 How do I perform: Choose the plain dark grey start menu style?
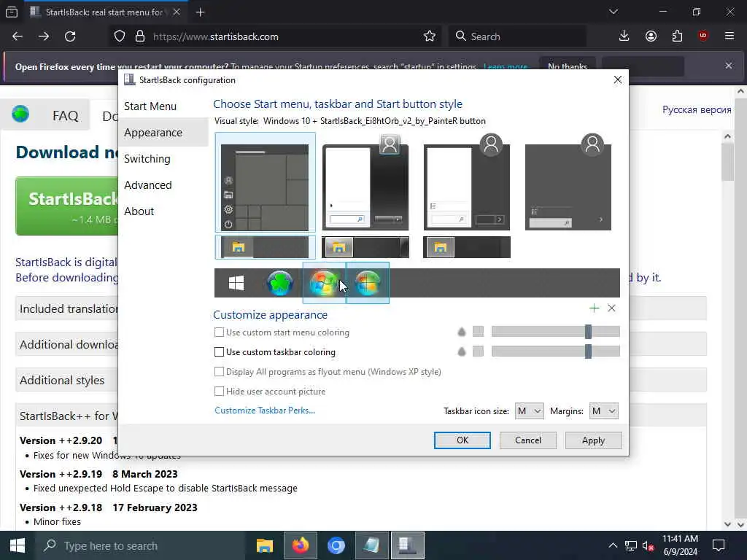point(568,182)
